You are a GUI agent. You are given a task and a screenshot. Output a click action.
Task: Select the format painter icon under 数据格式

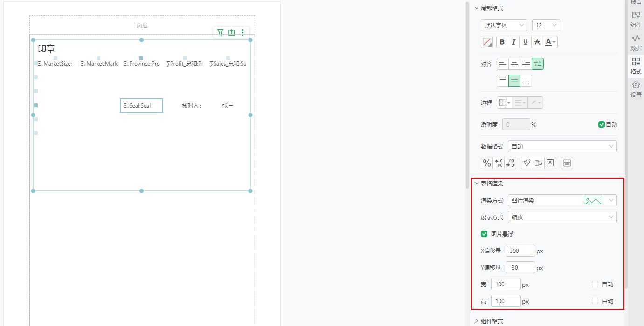click(526, 163)
